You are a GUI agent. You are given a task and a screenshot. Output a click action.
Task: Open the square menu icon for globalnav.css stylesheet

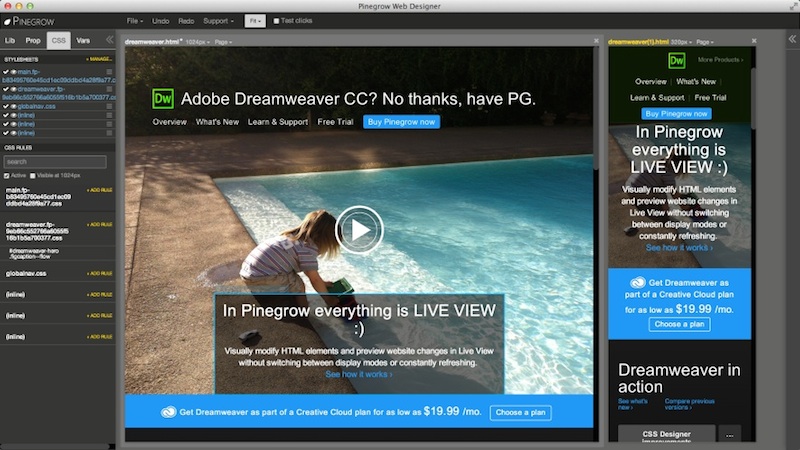tap(109, 106)
